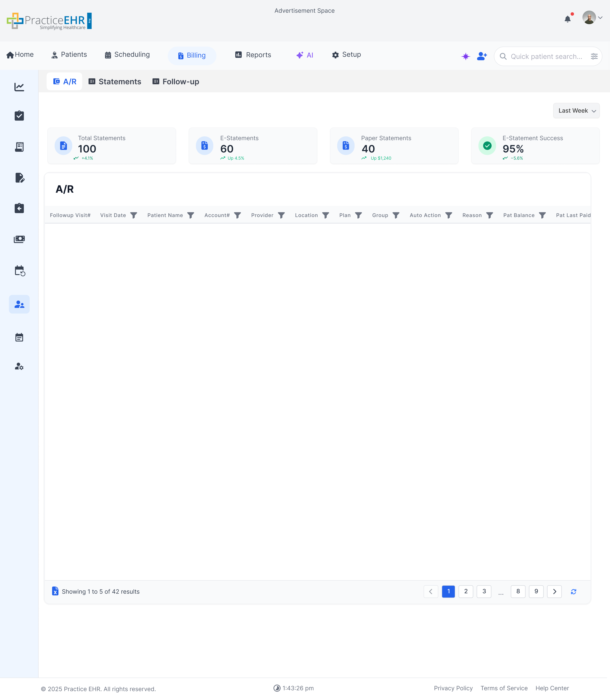Viewport: 610px width, 700px height.
Task: Open the analytics chart sidebar icon
Action: (19, 87)
